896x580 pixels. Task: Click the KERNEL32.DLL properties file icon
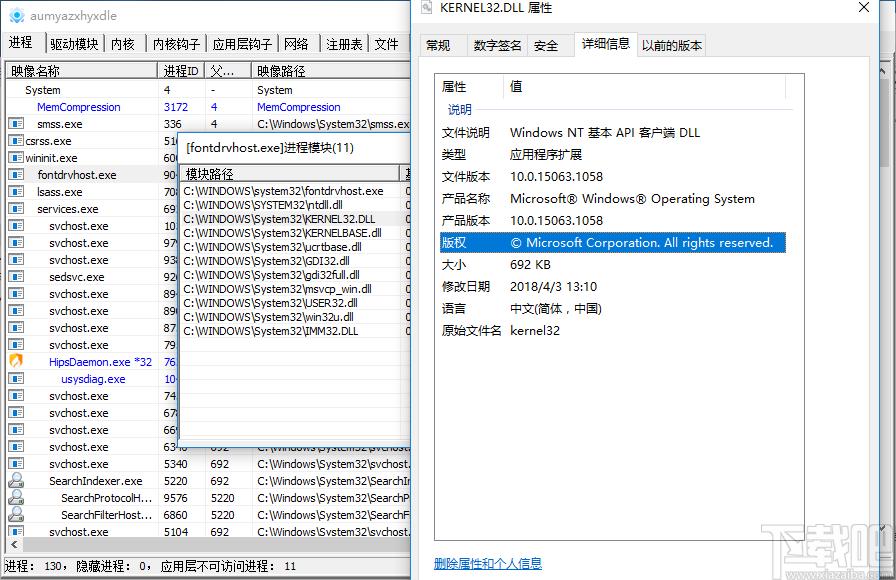pos(426,7)
